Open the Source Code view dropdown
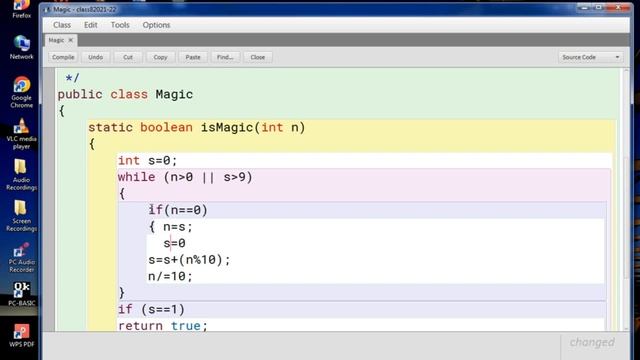This screenshot has height=360, width=640. tap(591, 57)
